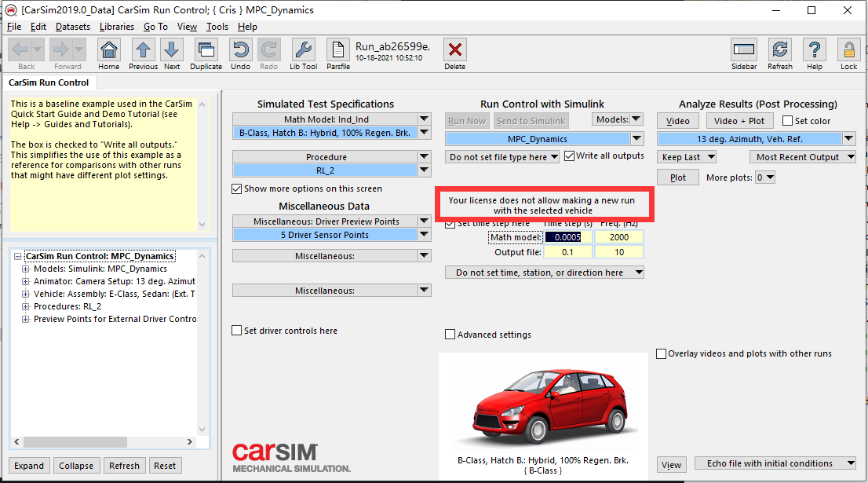Duplicate the current dataset
The height and width of the screenshot is (483, 868).
click(x=206, y=49)
